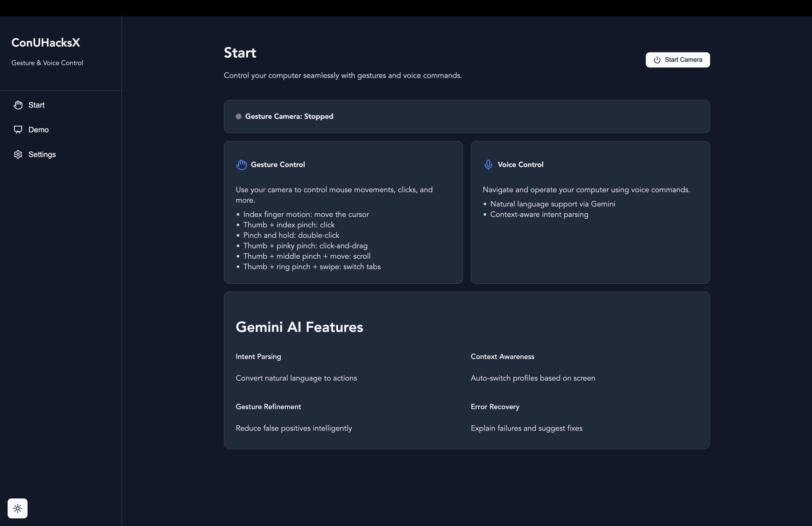This screenshot has width=812, height=526.
Task: Go to Settings in the sidebar
Action: click(42, 154)
